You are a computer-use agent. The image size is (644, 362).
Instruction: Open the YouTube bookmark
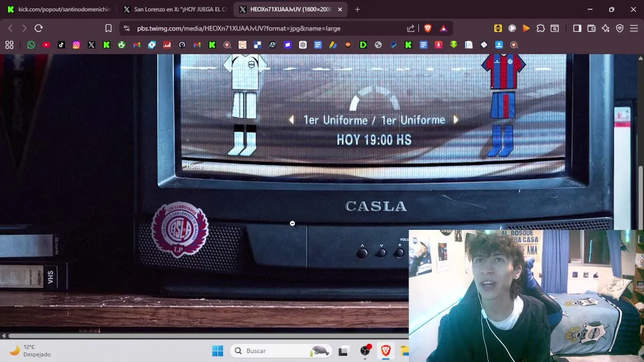tap(46, 45)
